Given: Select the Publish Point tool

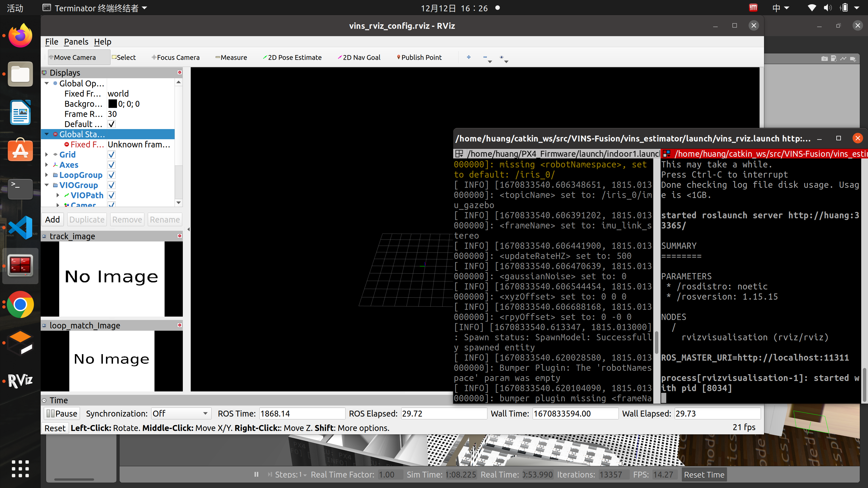Looking at the screenshot, I should [419, 57].
